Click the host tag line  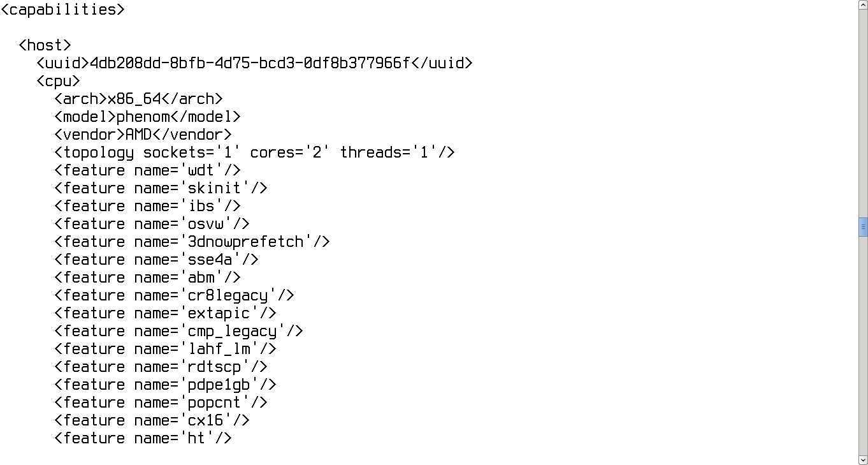pos(45,45)
